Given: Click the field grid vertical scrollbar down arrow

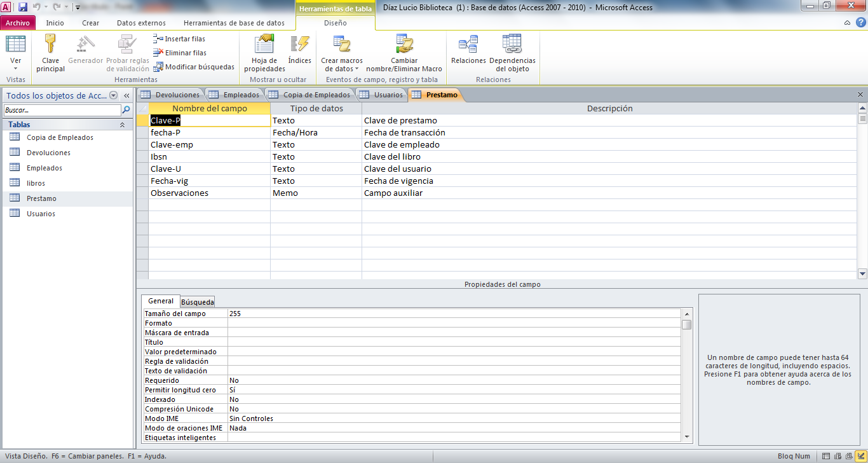Looking at the screenshot, I should pos(862,274).
